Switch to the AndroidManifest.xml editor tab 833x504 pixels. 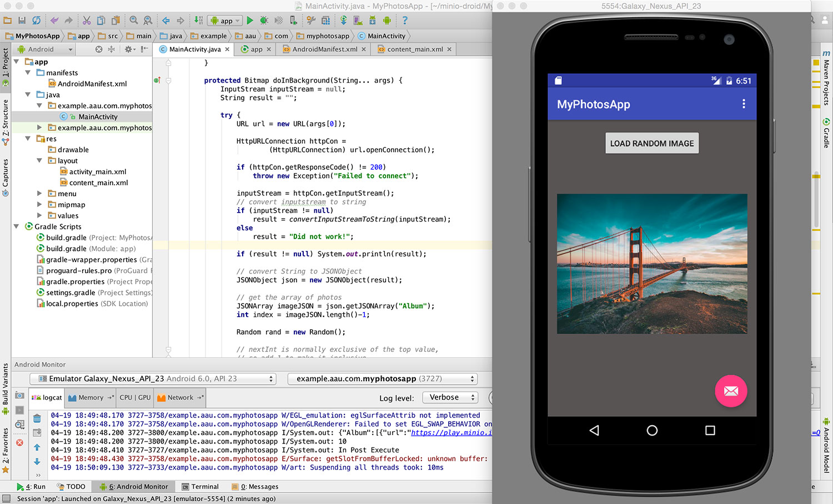pyautogui.click(x=324, y=49)
